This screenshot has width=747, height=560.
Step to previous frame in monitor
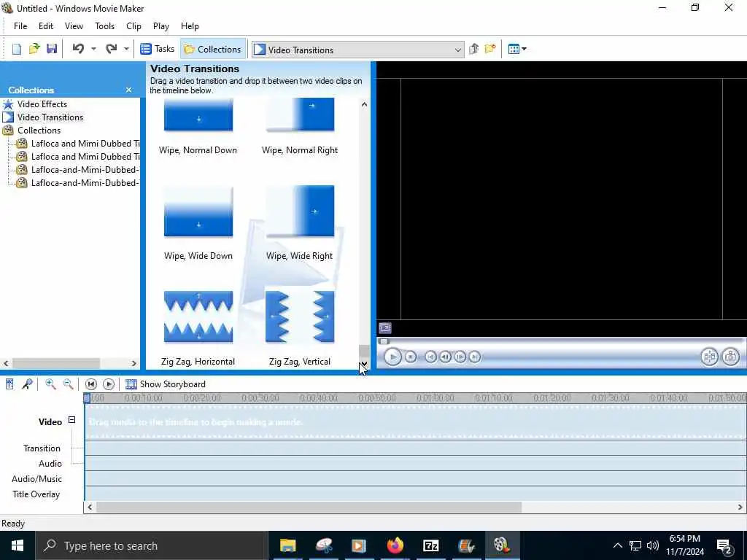click(445, 357)
